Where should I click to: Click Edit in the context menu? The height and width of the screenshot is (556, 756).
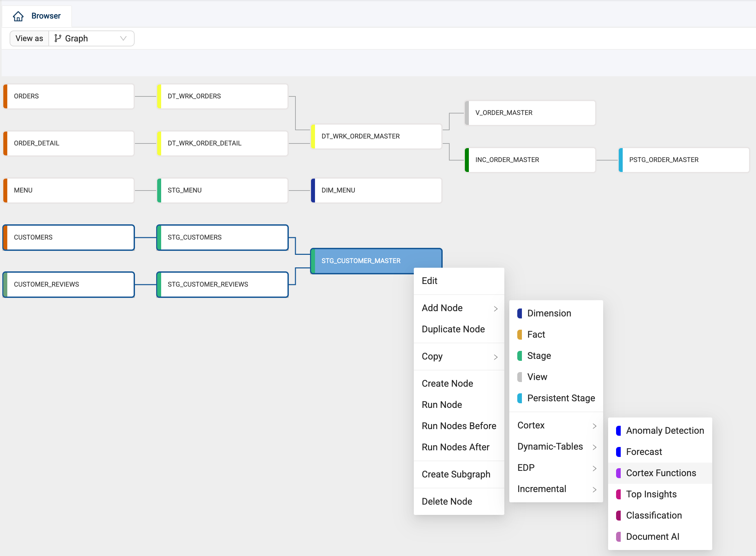(x=429, y=281)
